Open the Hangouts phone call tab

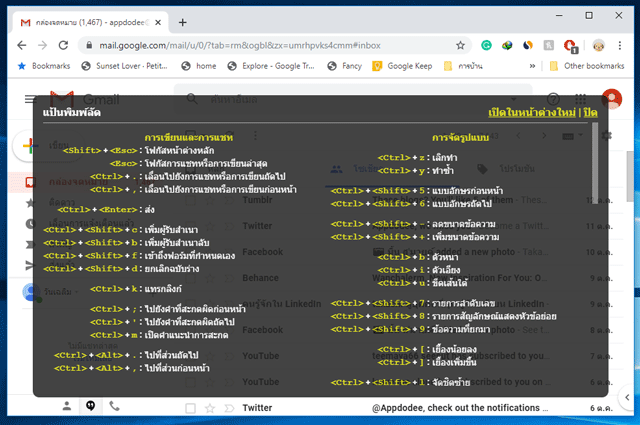coord(114,406)
